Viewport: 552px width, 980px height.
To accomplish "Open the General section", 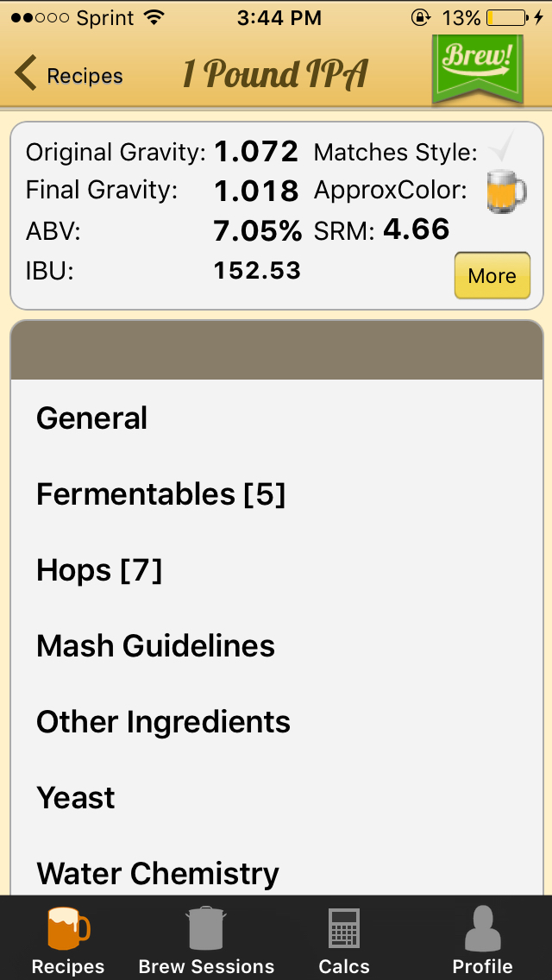I will click(276, 418).
